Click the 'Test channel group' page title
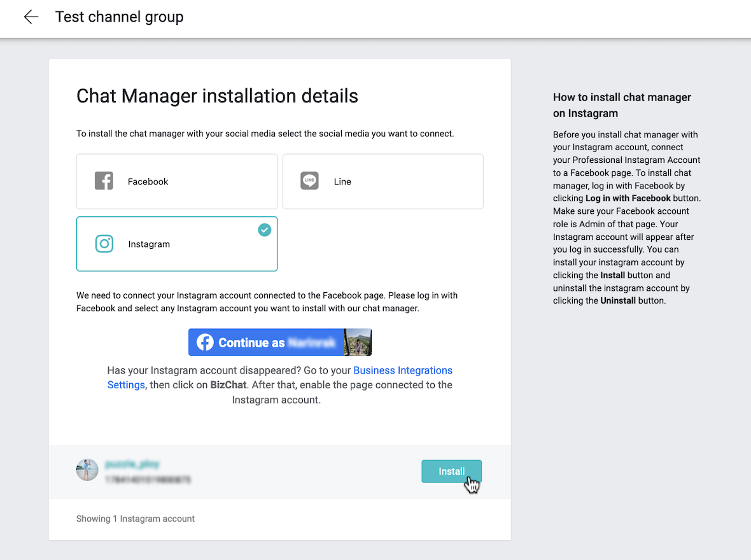This screenshot has height=560, width=751. 119,17
